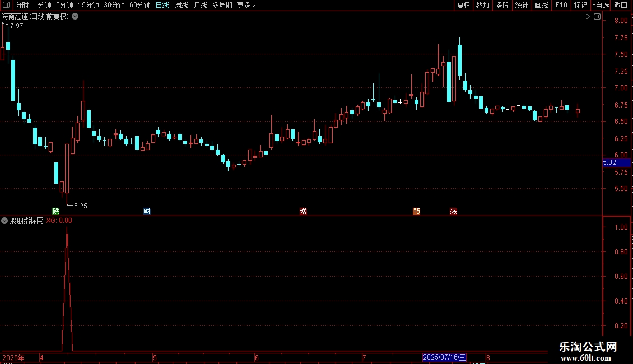Click the diamond icon in chart corner
Viewport: 633px width, 364px height.
pyautogui.click(x=587, y=17)
